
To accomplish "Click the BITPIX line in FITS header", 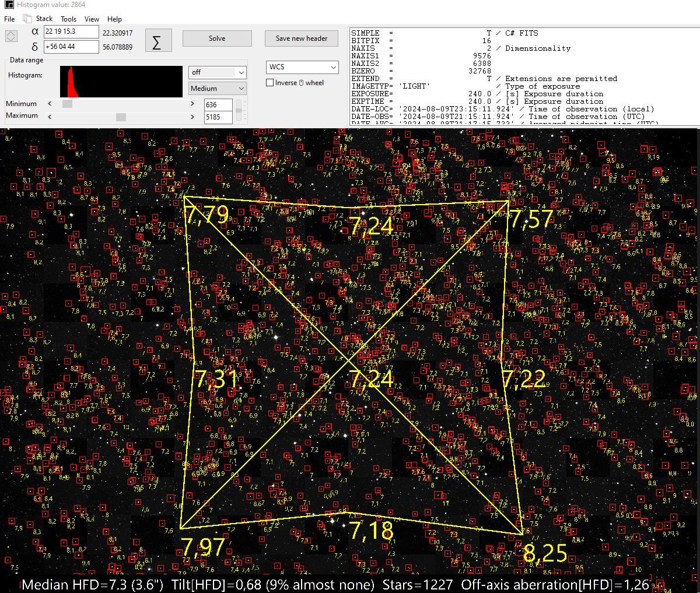I will tap(421, 41).
